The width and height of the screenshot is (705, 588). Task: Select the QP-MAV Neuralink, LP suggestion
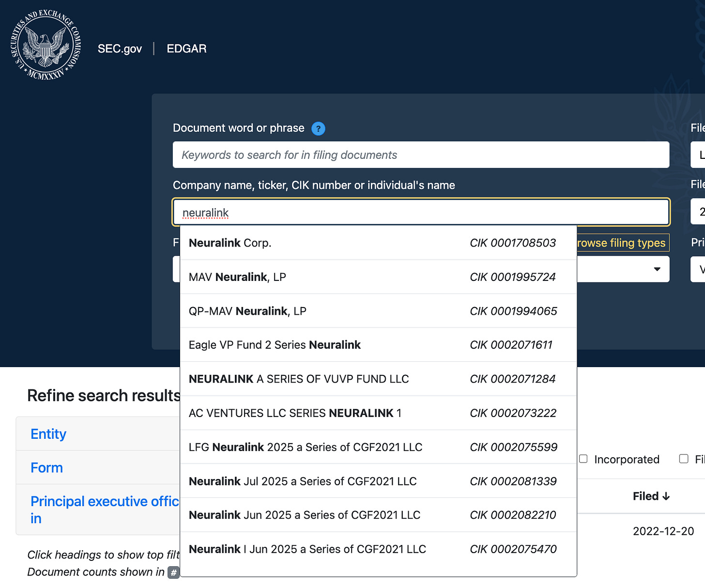click(378, 311)
